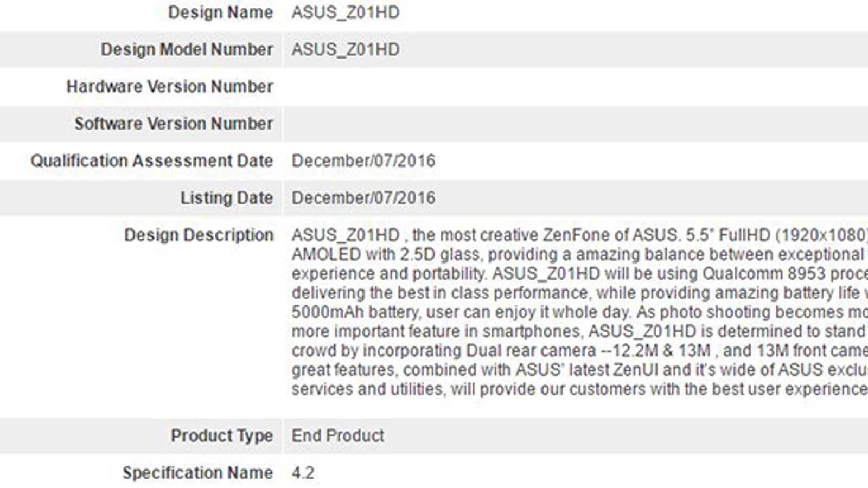
Task: Select the Listing Date value December/07/2016
Action: click(363, 198)
